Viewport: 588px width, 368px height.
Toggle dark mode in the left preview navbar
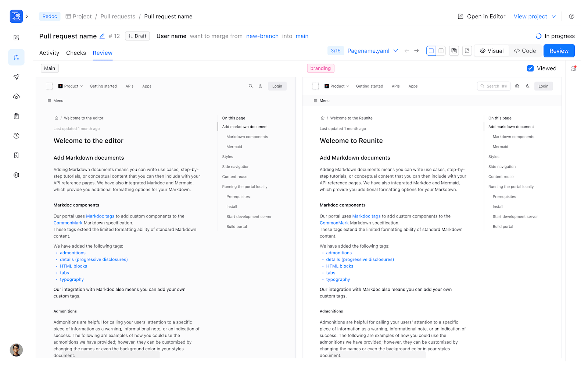pyautogui.click(x=261, y=86)
